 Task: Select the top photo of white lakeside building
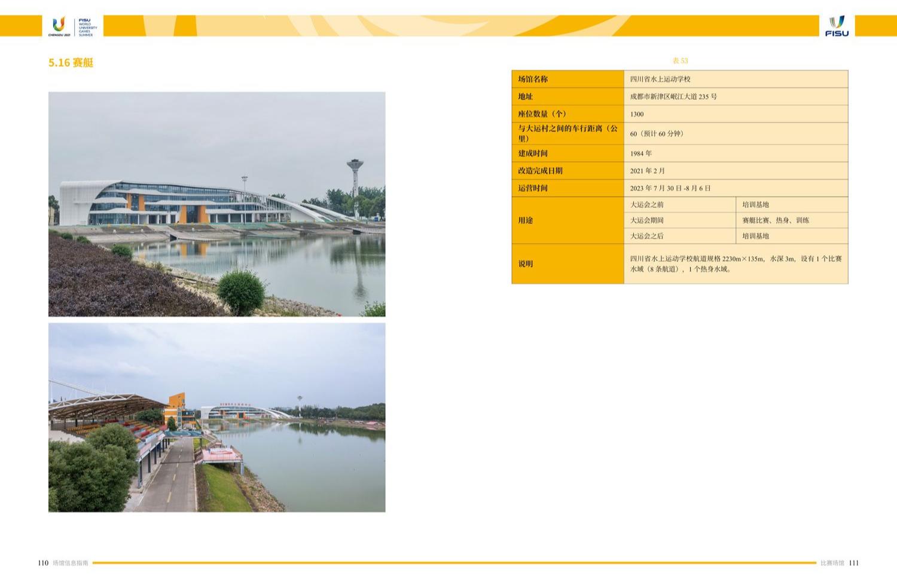point(216,204)
